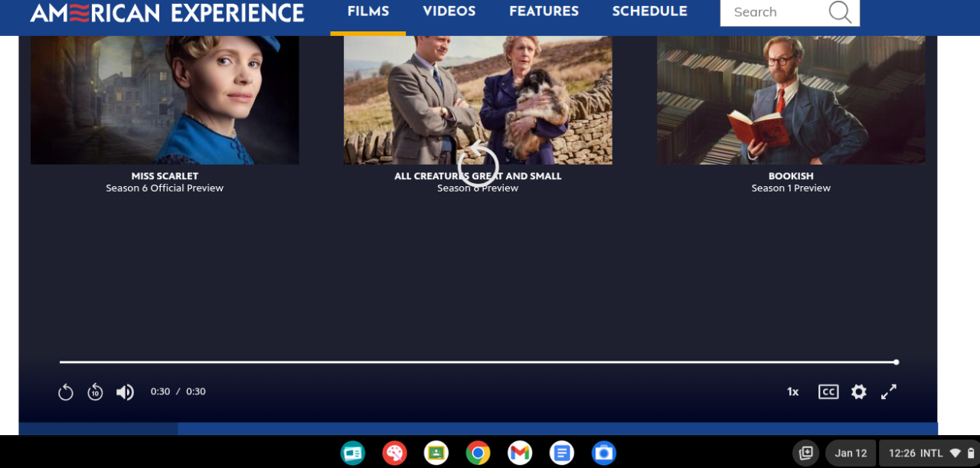Open Google Classroom from the shelf

pyautogui.click(x=436, y=453)
